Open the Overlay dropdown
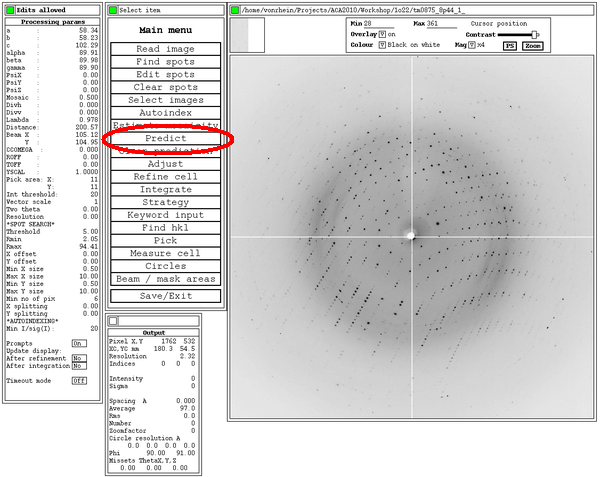Viewport: 600px width, 477px height. 382,33
